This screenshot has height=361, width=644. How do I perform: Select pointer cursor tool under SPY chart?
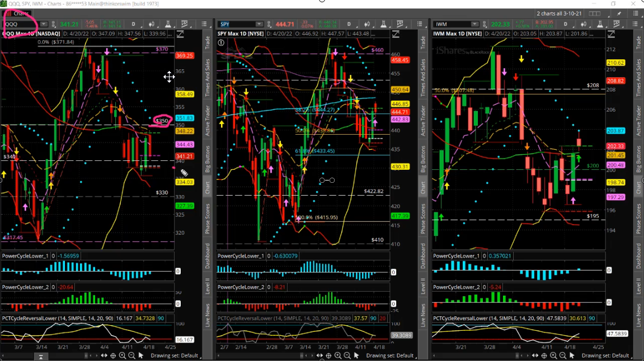pyautogui.click(x=356, y=355)
